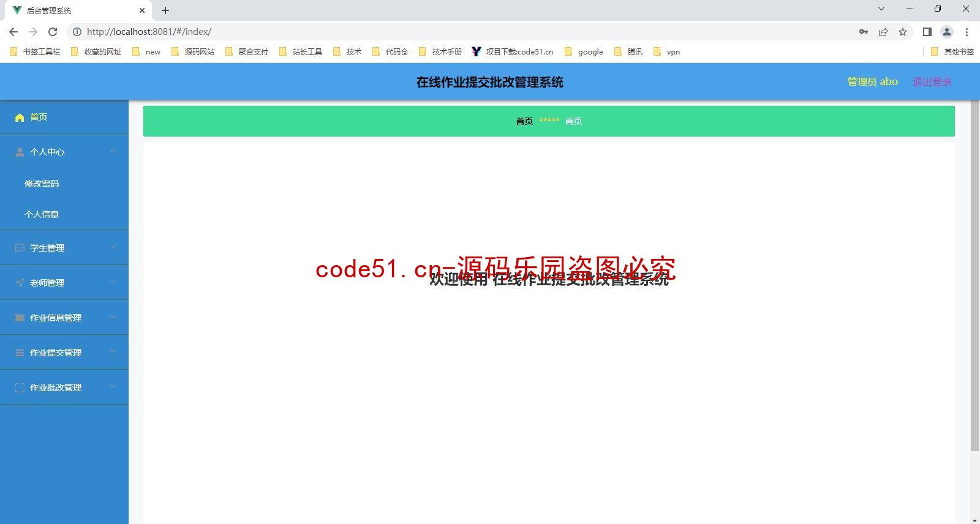Select the 老师管理 menu label
This screenshot has height=524, width=980.
pos(47,283)
